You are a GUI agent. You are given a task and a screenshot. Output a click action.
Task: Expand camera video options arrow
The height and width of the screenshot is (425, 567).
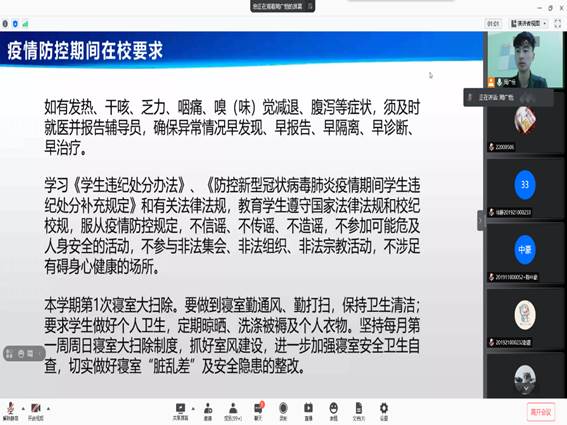48,409
